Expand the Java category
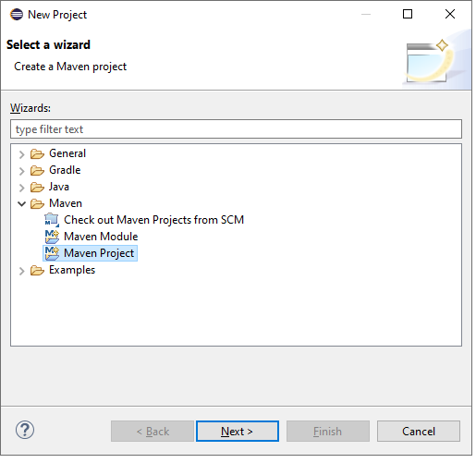The height and width of the screenshot is (463, 476). (x=21, y=188)
